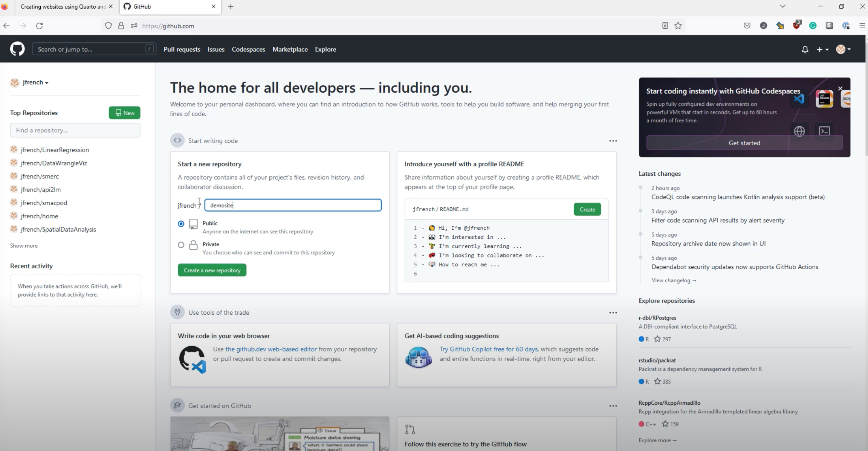Open the plus create-new dropdown
Screen dimensions: 868x451
click(x=822, y=49)
